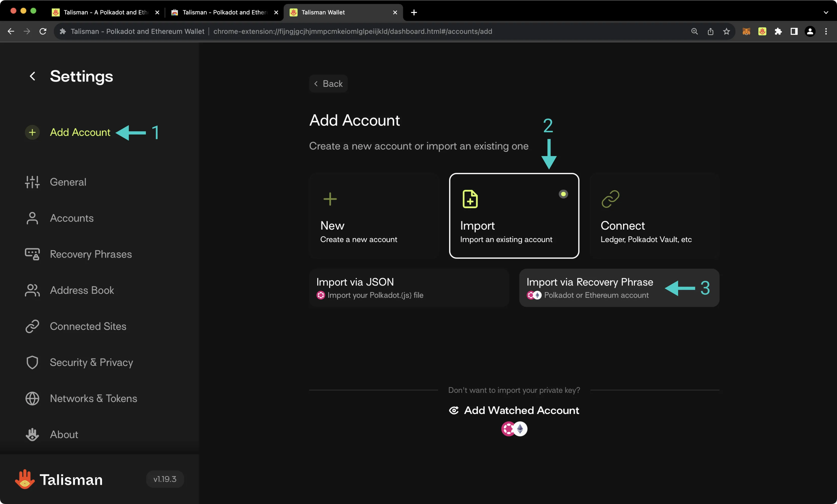This screenshot has height=504, width=837.
Task: Click the Recovery Phrases keyboard-lock icon
Action: [32, 254]
